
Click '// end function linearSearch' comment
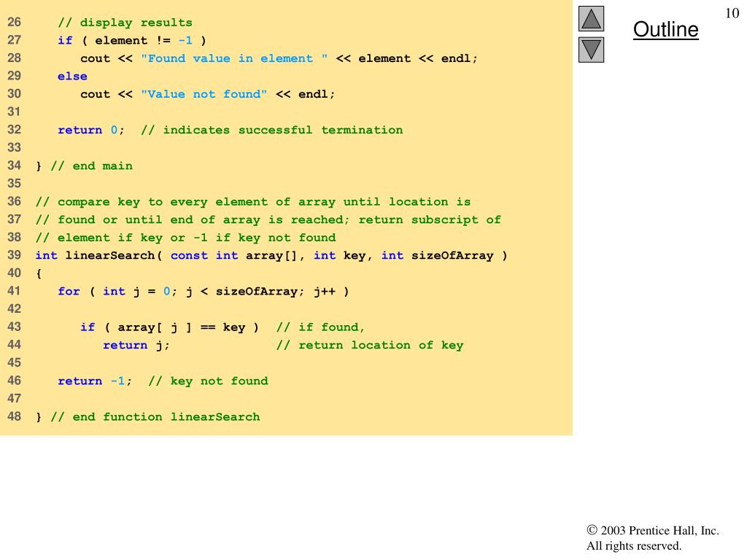point(155,417)
